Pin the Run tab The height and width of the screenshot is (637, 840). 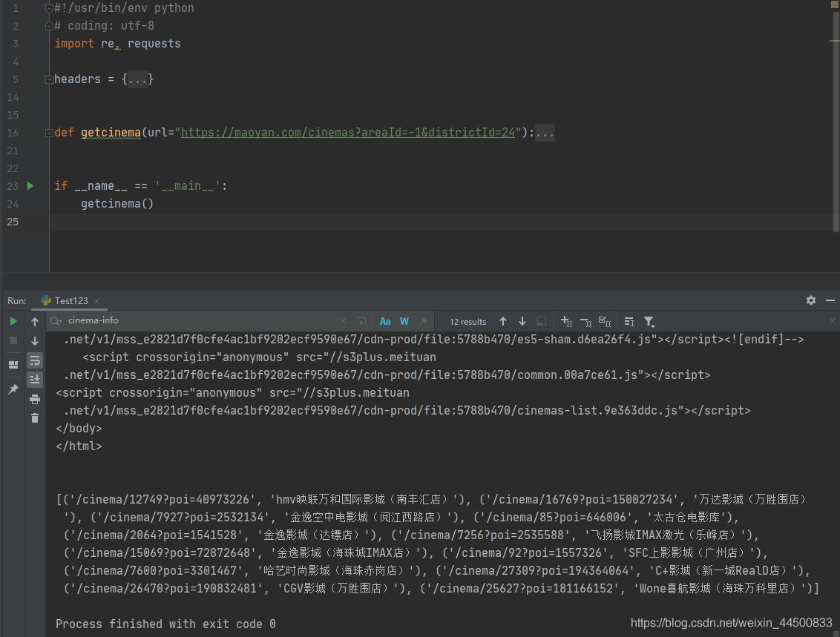[13, 389]
